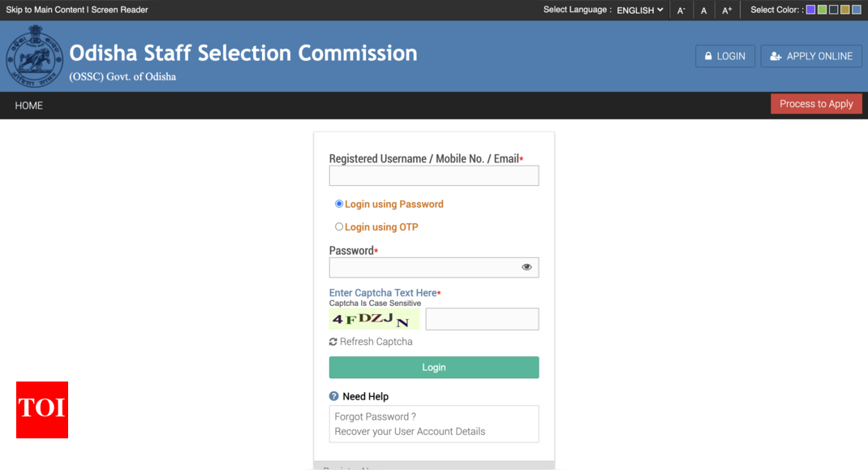
Task: Click the TOI red logo
Action: (42, 410)
